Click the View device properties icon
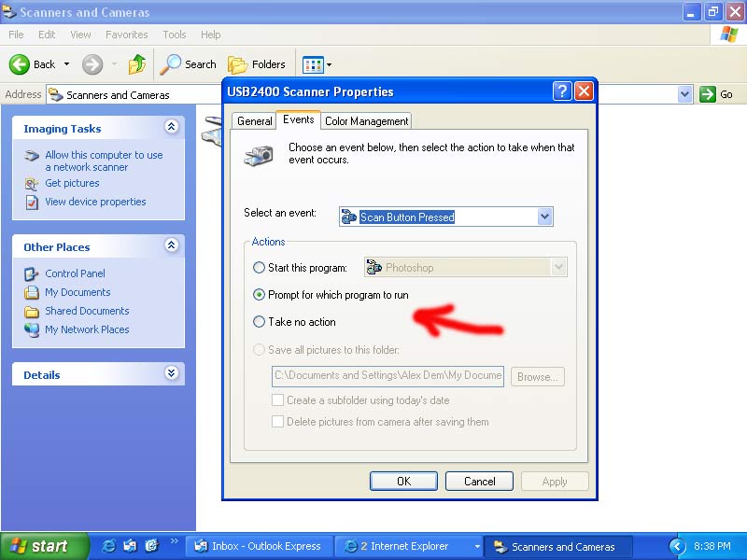Screen dimensions: 747x560 click(x=32, y=203)
